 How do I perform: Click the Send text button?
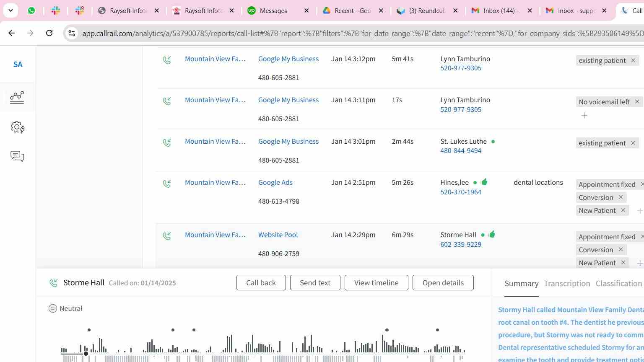pos(315,283)
